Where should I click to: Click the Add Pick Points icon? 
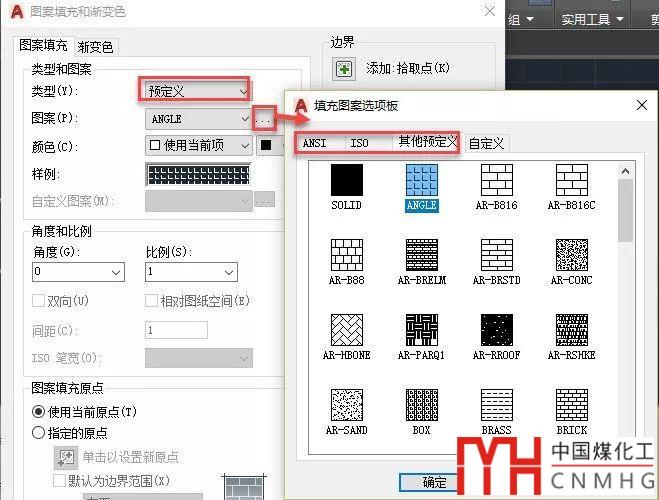[344, 68]
